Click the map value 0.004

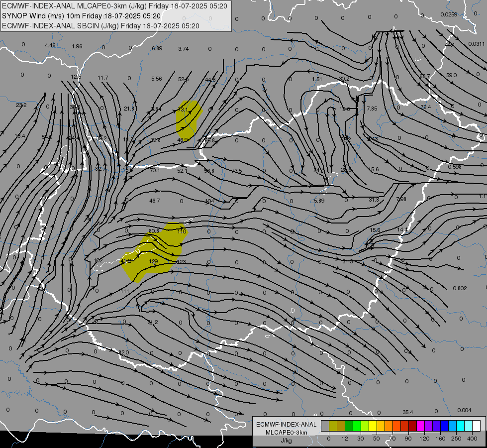[x=464, y=410]
